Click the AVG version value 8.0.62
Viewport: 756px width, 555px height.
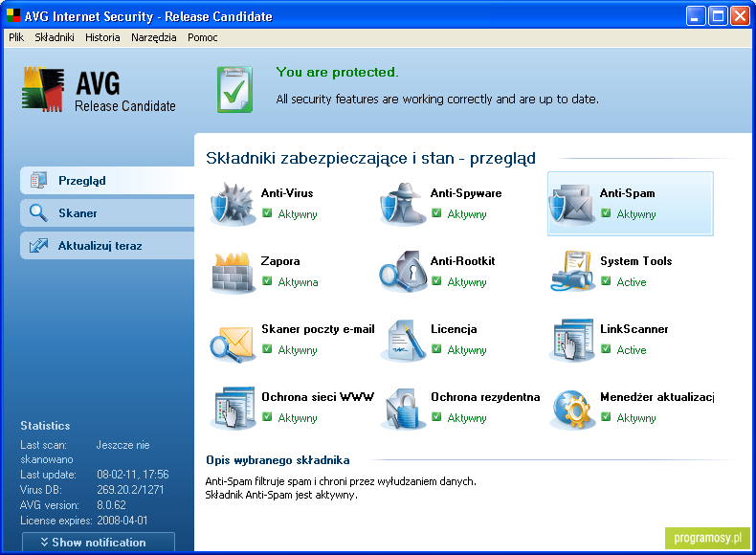click(x=111, y=505)
